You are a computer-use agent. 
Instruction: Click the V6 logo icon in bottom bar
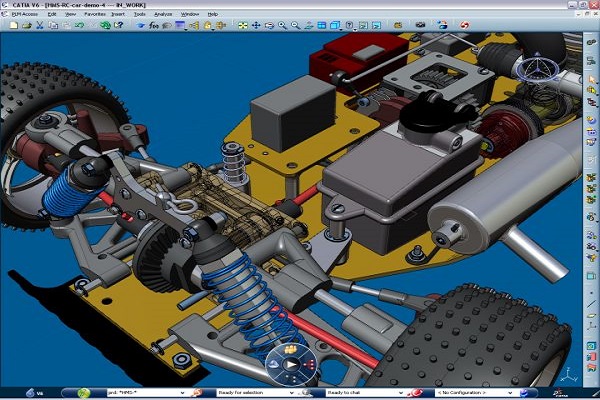(31, 393)
